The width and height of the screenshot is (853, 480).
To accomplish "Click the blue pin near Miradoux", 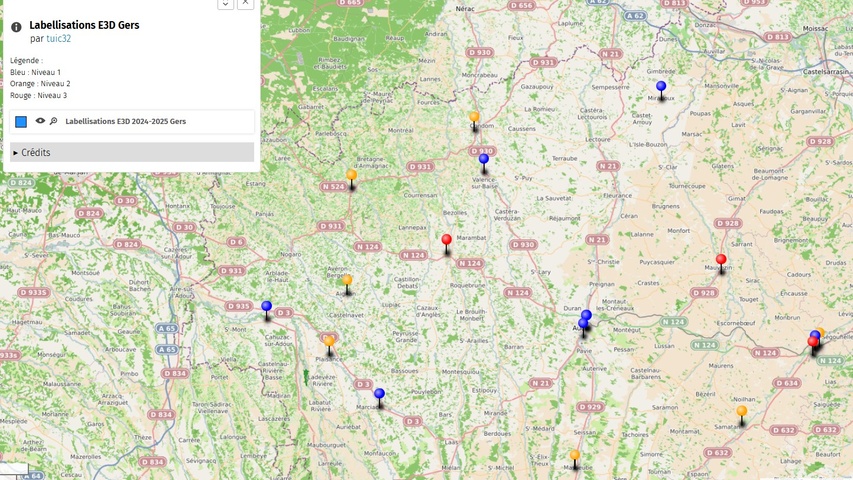I will pyautogui.click(x=661, y=87).
